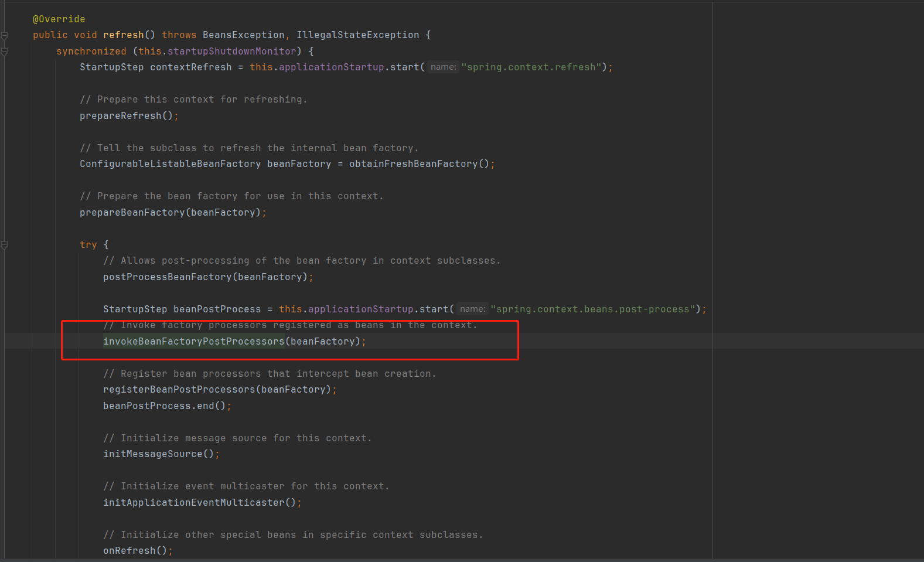The image size is (924, 562).
Task: Collapse the try block fold marker
Action: [4, 246]
